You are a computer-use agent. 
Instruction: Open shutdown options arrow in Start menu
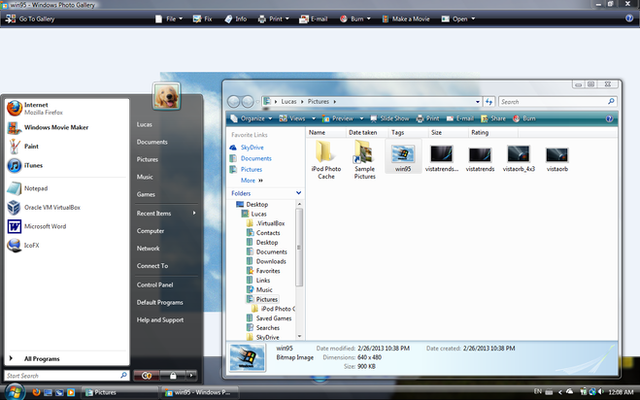(x=191, y=376)
